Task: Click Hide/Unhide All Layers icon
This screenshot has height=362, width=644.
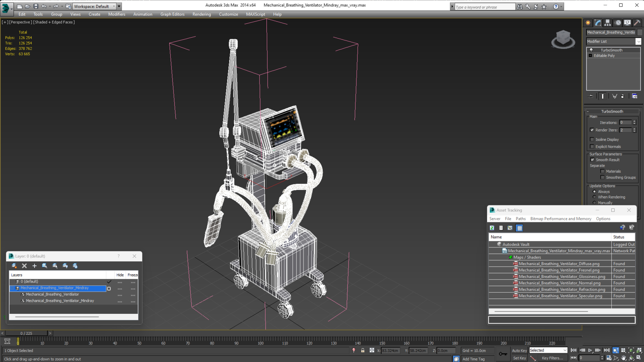Action: coord(65,265)
